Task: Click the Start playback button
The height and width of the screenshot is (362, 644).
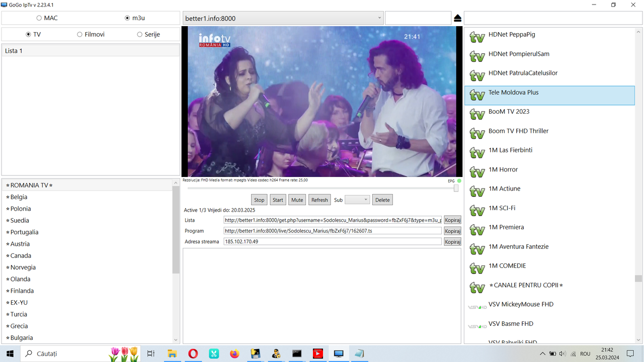Action: (278, 200)
